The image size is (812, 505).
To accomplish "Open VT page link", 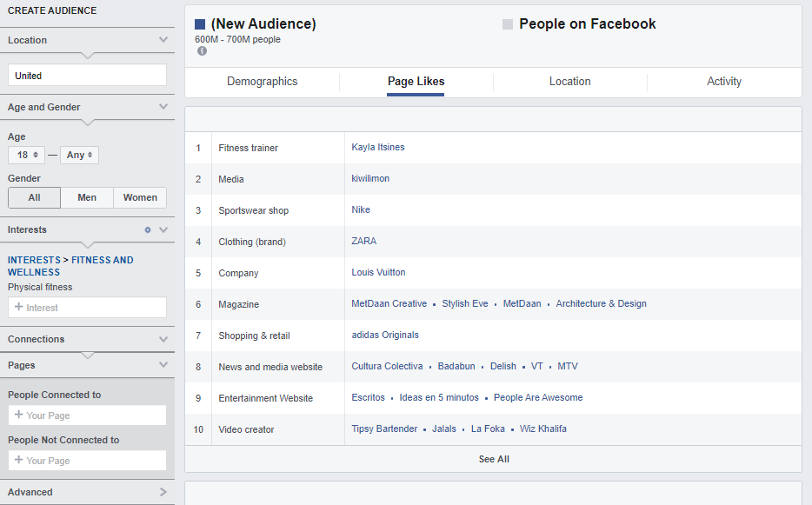I will tap(537, 366).
